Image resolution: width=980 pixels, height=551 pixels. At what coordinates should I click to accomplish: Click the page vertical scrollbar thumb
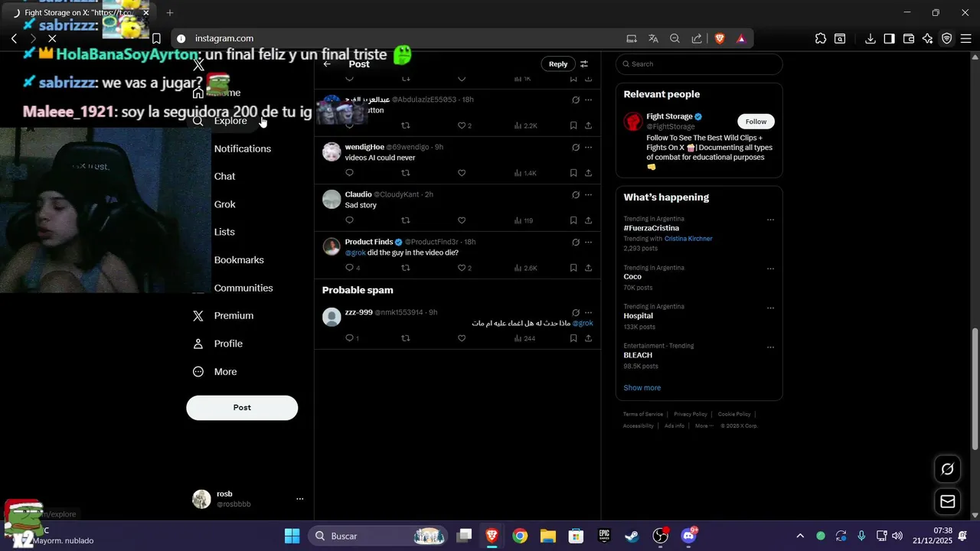pyautogui.click(x=975, y=389)
